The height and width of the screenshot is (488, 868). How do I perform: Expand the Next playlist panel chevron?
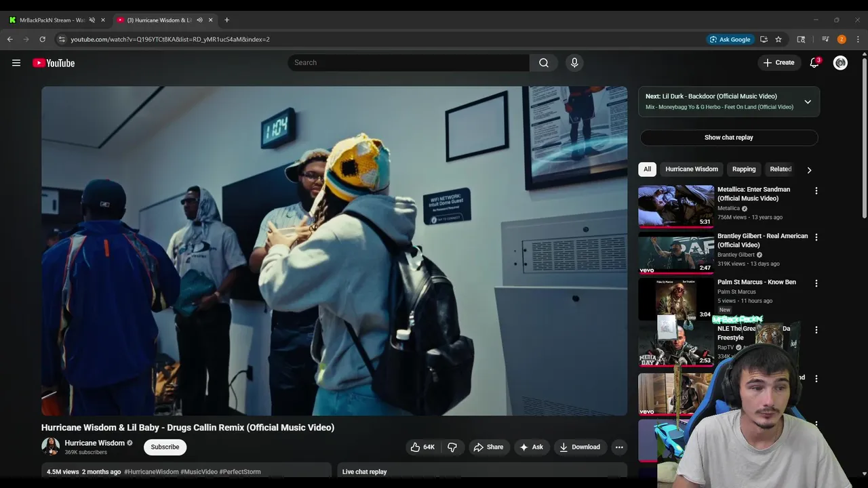point(808,102)
